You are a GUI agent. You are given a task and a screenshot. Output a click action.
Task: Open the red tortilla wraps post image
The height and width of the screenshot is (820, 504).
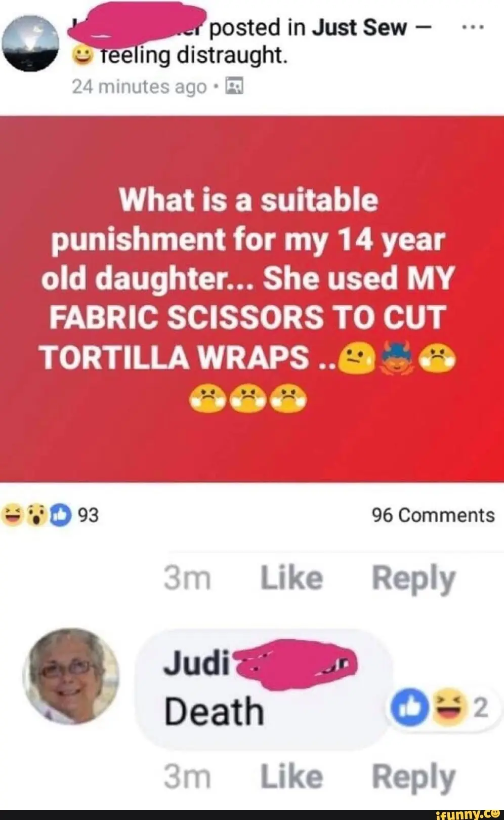(x=252, y=299)
